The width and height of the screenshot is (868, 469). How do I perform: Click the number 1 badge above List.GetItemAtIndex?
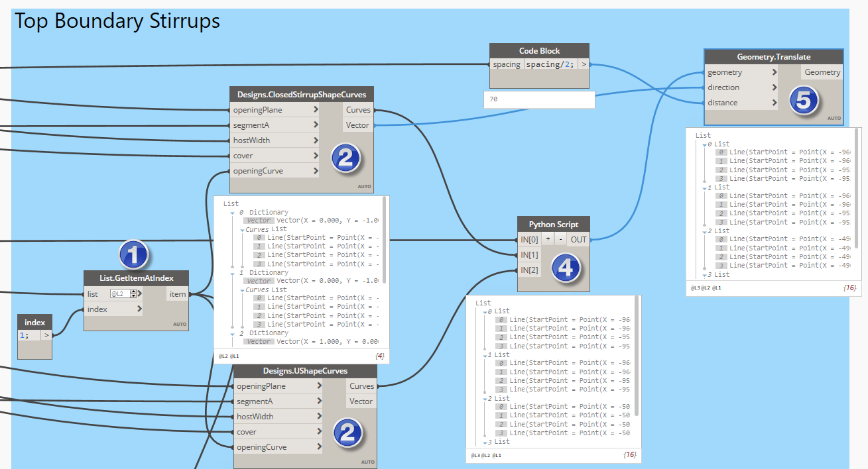click(x=133, y=255)
